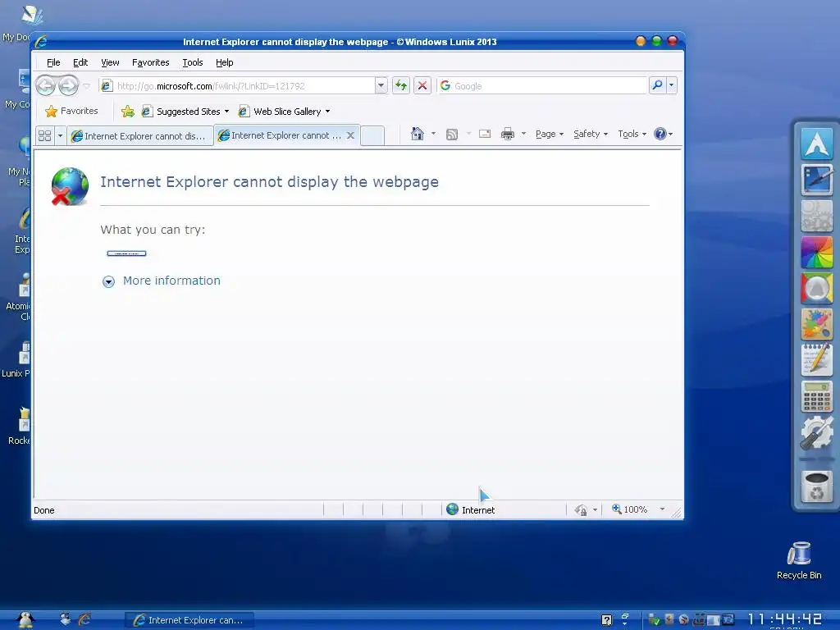The image size is (840, 630).
Task: Click the More information link text
Action: [x=171, y=281]
